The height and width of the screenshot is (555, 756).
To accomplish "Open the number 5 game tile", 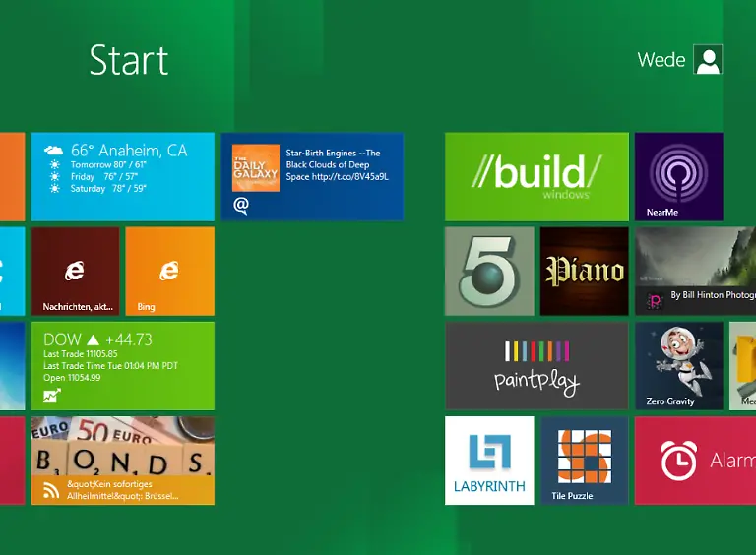I will pos(489,272).
